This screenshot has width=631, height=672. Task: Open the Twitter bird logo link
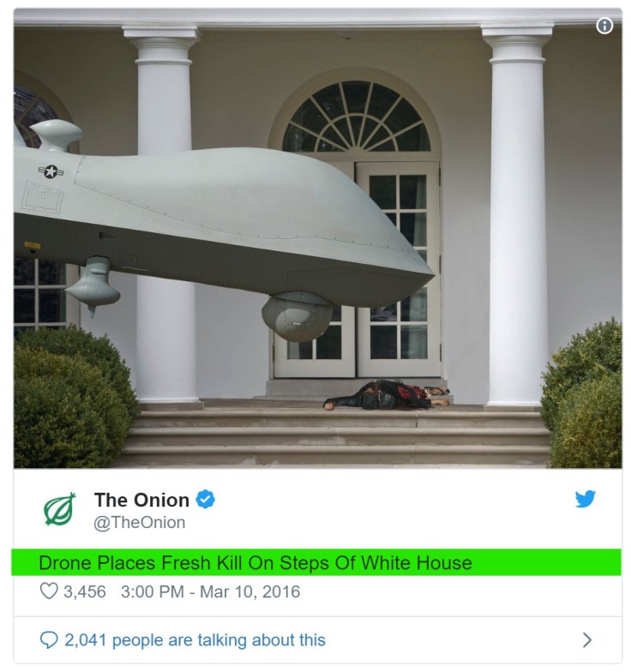pos(585,499)
